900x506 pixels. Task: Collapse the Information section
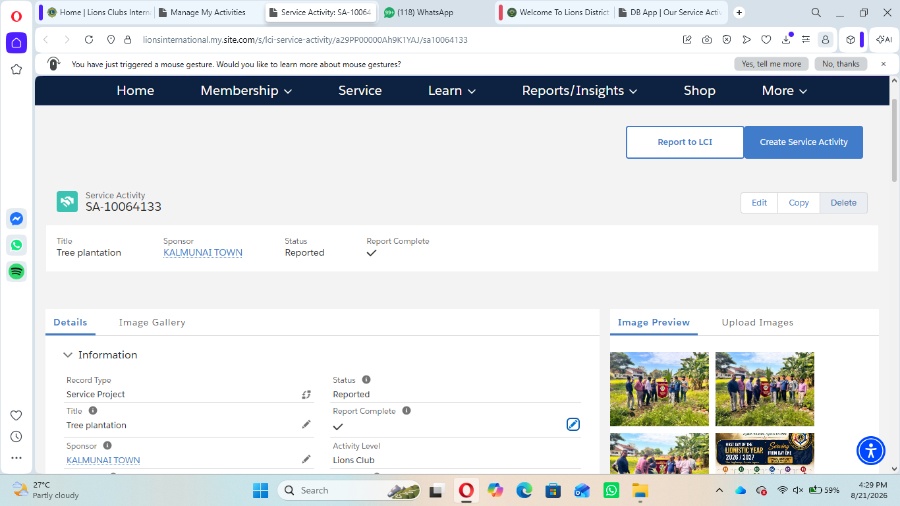(68, 355)
